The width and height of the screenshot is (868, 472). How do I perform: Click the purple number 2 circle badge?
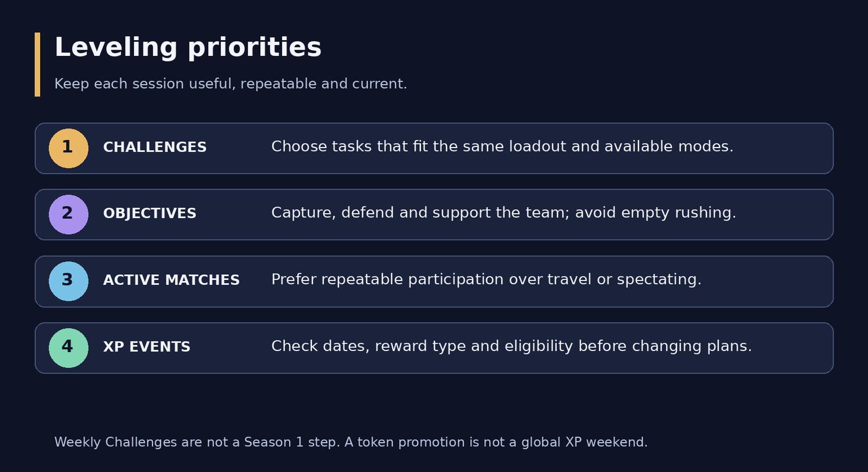(x=68, y=215)
